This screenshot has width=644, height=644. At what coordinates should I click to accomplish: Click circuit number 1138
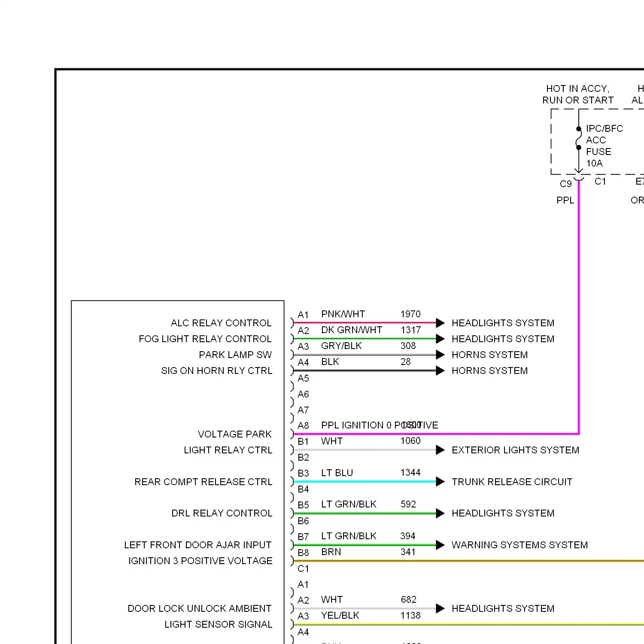410,615
